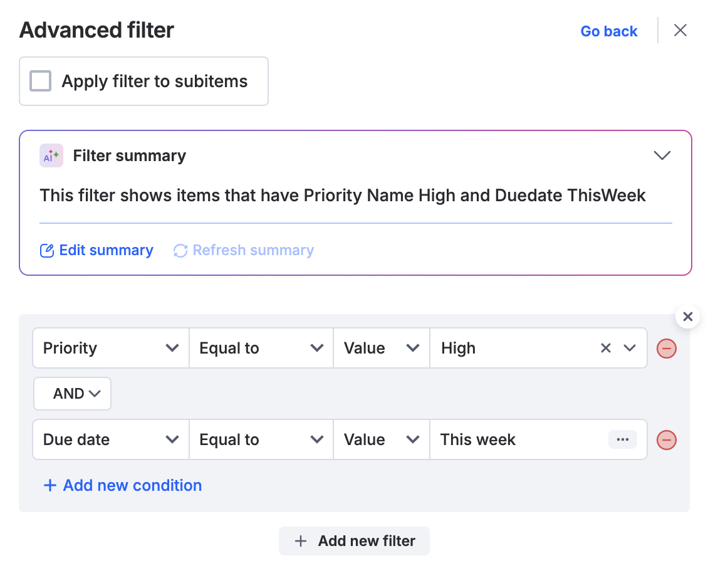
Task: Open the Due date field dropdown
Action: click(111, 440)
